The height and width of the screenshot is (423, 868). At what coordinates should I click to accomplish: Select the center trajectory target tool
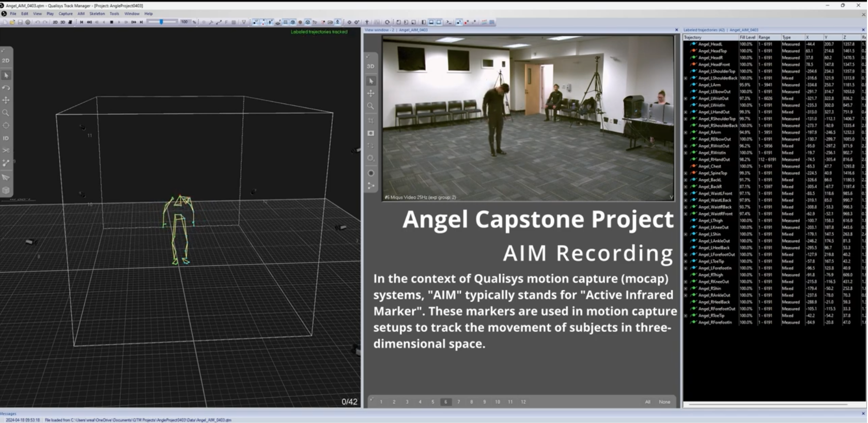6,126
